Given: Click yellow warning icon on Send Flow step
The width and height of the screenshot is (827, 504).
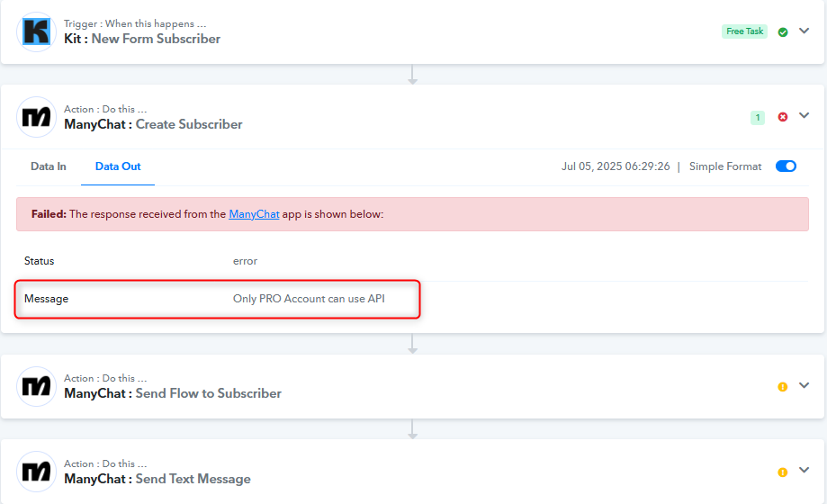Looking at the screenshot, I should 783,387.
